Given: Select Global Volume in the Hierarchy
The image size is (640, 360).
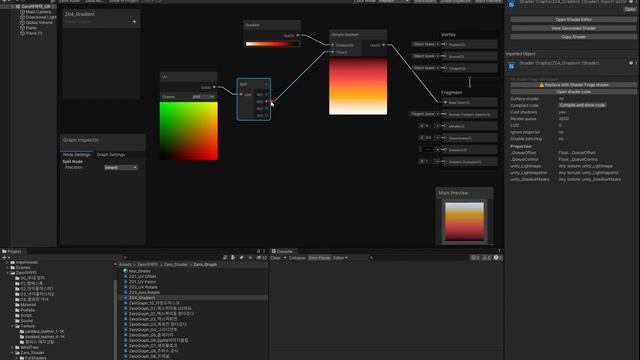Looking at the screenshot, I should [39, 22].
